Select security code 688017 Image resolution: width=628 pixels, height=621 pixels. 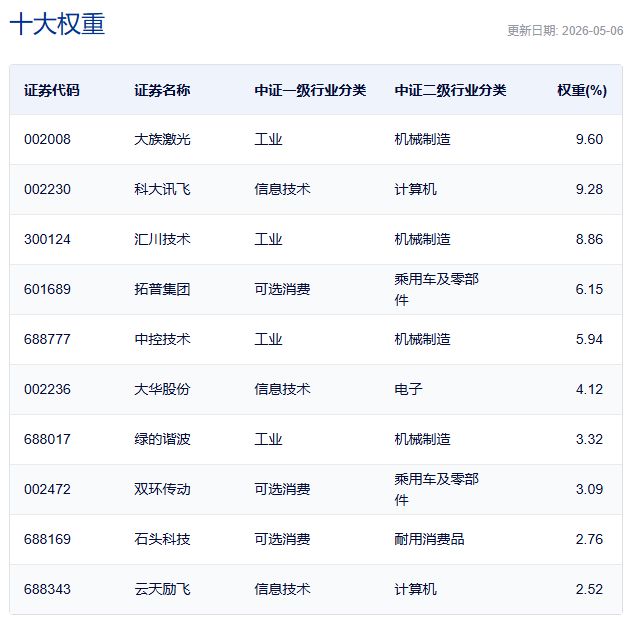pyautogui.click(x=47, y=439)
